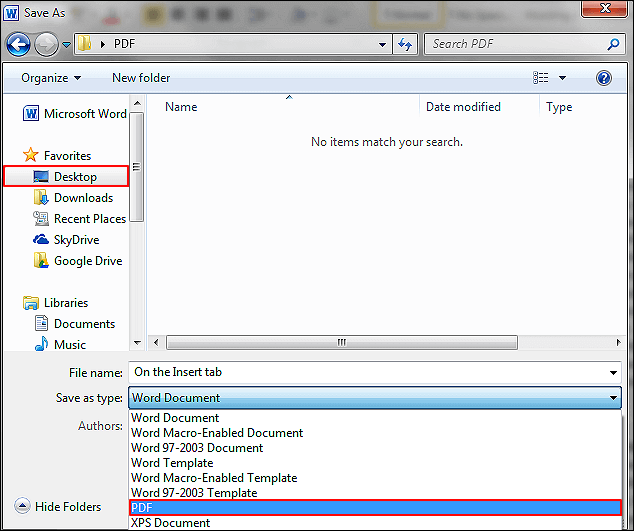Click the change view icon
The height and width of the screenshot is (531, 634).
click(541, 77)
